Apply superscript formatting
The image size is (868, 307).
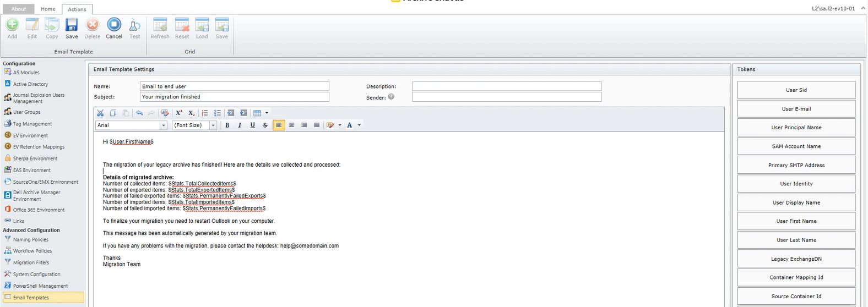pos(179,113)
